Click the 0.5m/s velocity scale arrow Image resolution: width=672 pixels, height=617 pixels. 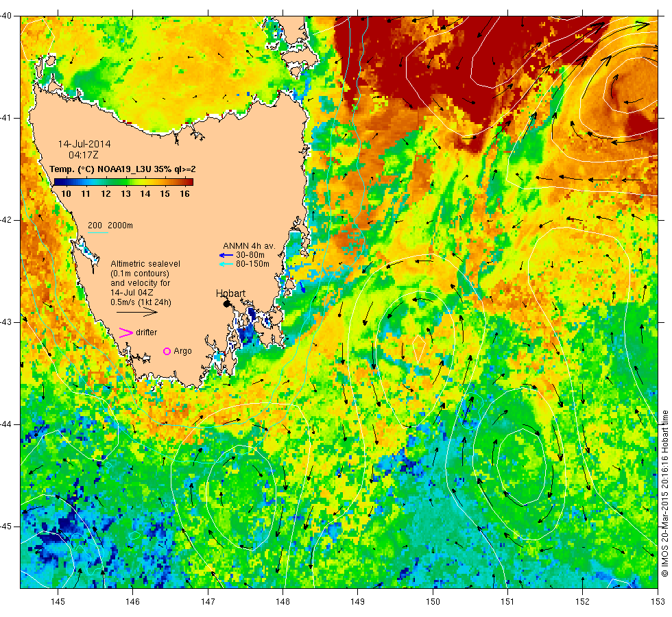(137, 312)
